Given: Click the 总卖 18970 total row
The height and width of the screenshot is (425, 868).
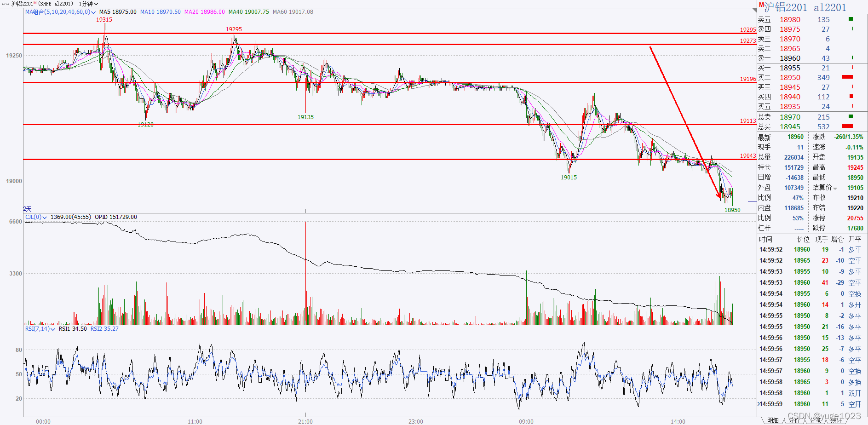Looking at the screenshot, I should 812,117.
